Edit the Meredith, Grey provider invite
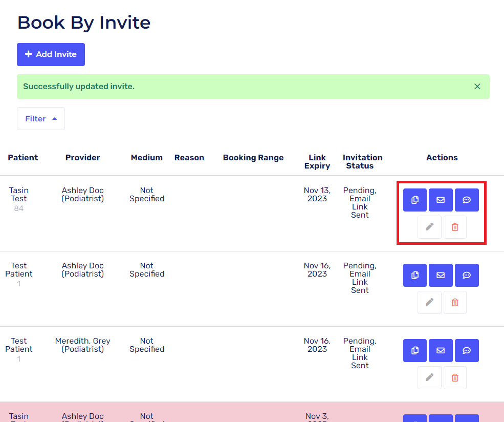The height and width of the screenshot is (422, 504). pos(429,377)
